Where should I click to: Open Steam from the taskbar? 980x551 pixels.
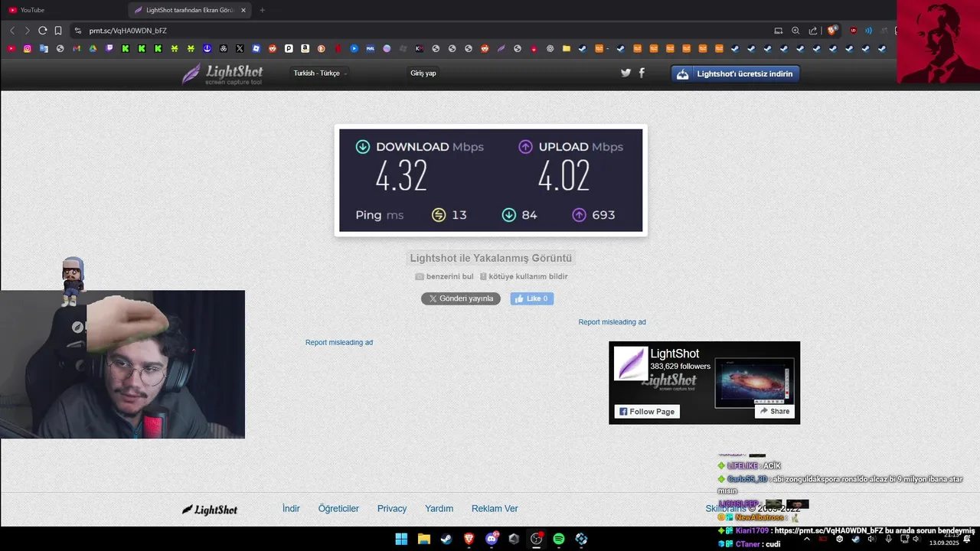[446, 539]
